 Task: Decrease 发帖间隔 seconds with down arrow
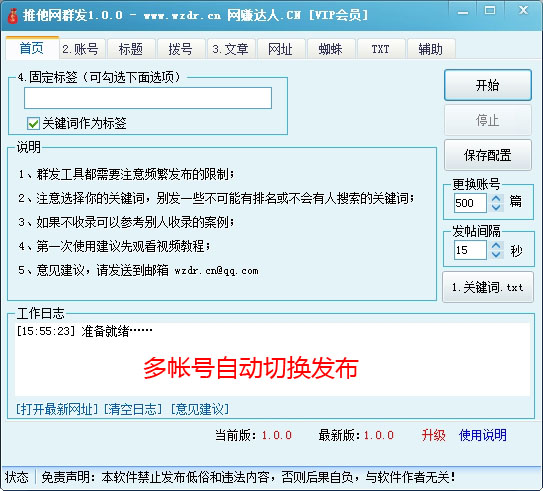click(496, 255)
